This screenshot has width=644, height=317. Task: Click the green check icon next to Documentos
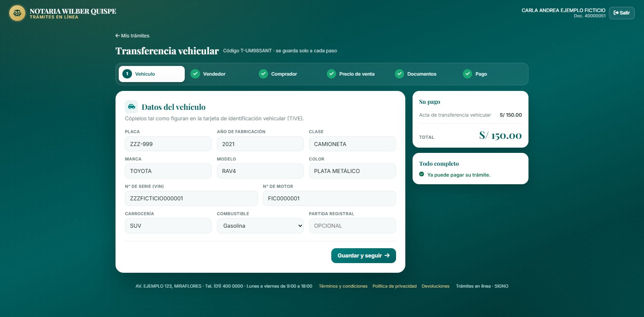[399, 74]
